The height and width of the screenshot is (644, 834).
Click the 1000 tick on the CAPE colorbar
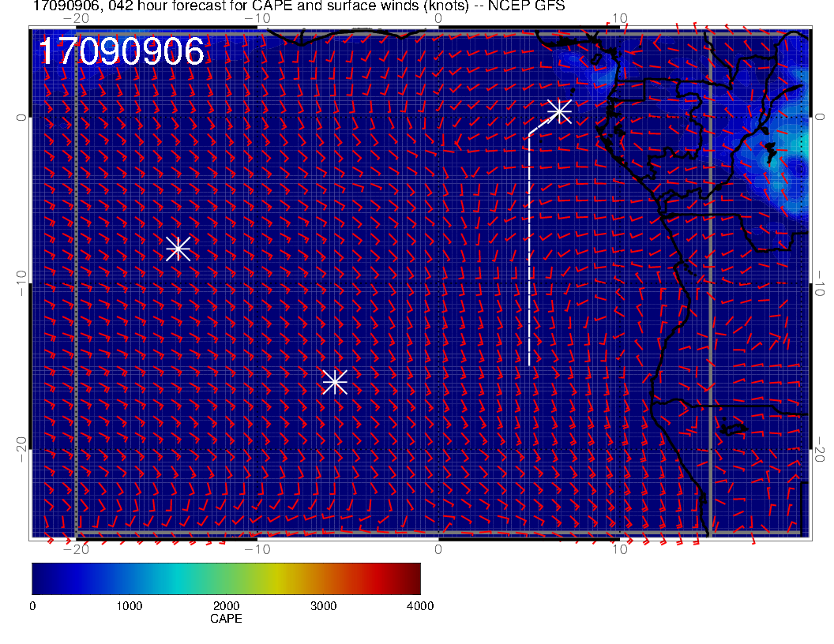click(130, 606)
